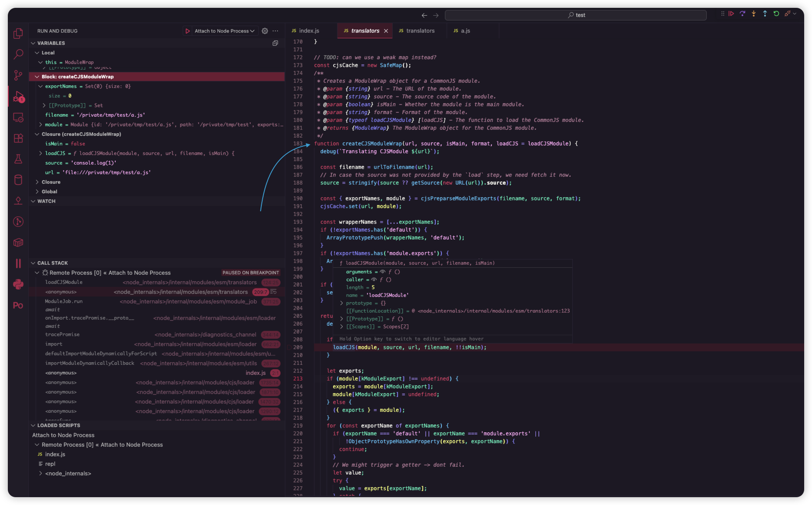This screenshot has width=812, height=505.
Task: Click the debug Continue button
Action: pyautogui.click(x=732, y=14)
